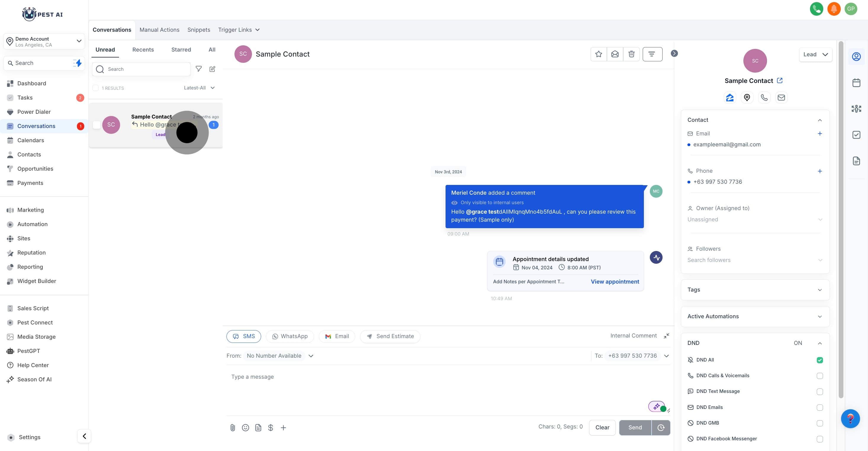Click the green phone dialer icon
Viewport: 868px width, 451px height.
(x=816, y=9)
